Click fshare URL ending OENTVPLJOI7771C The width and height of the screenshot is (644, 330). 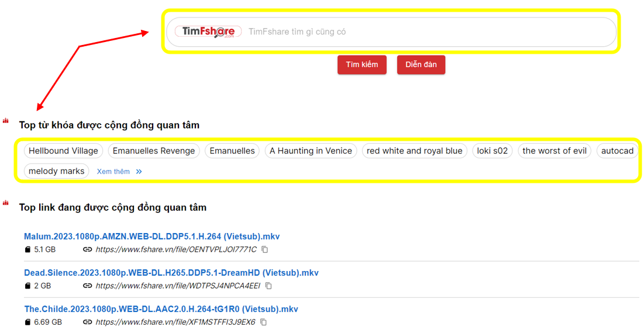pyautogui.click(x=176, y=249)
